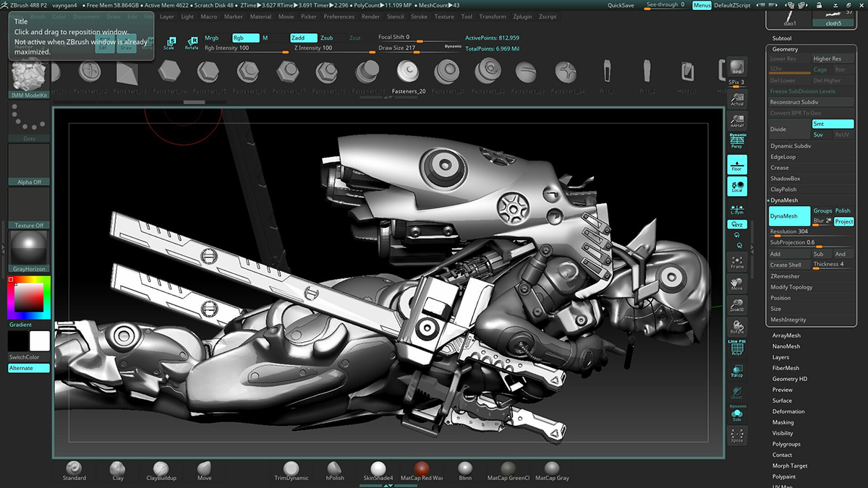Toggle the Floor grid button
Image resolution: width=868 pixels, height=488 pixels.
(x=737, y=164)
